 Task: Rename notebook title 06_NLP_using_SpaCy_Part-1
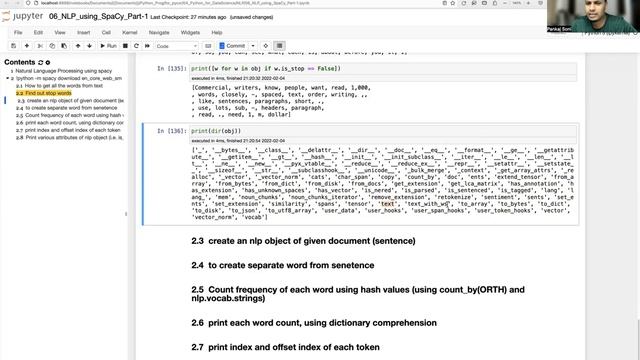click(x=98, y=16)
